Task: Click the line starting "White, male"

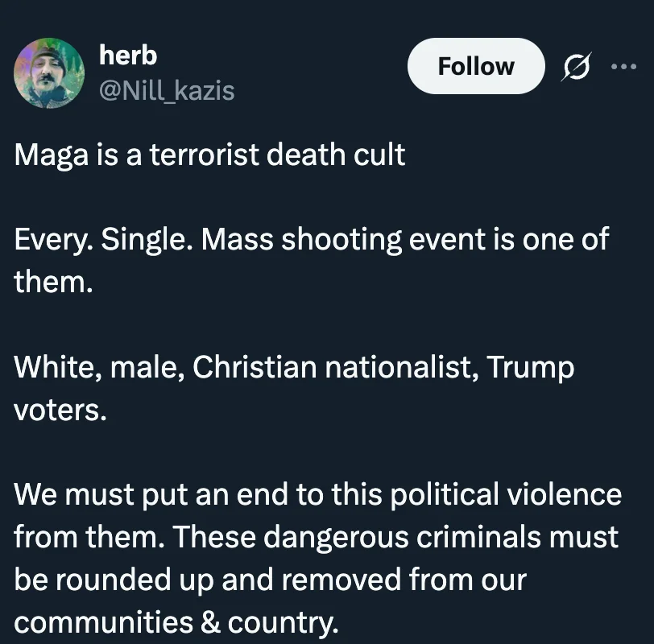Action: [294, 367]
